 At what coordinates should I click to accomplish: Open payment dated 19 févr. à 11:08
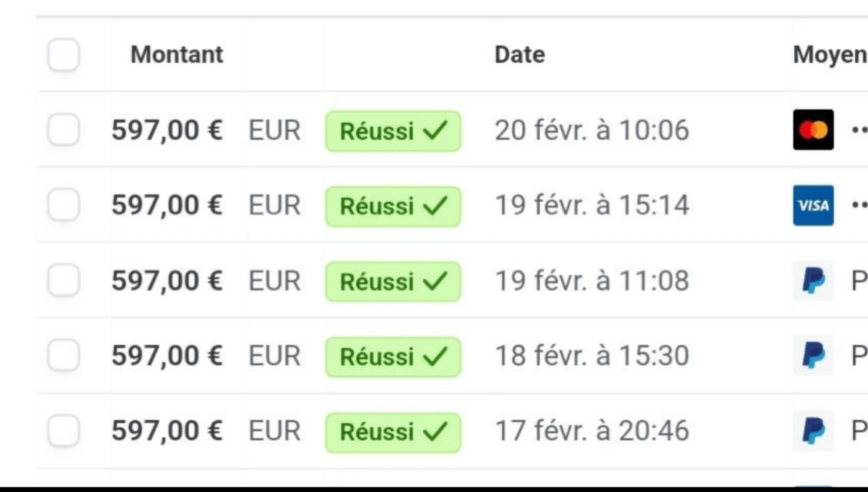591,281
